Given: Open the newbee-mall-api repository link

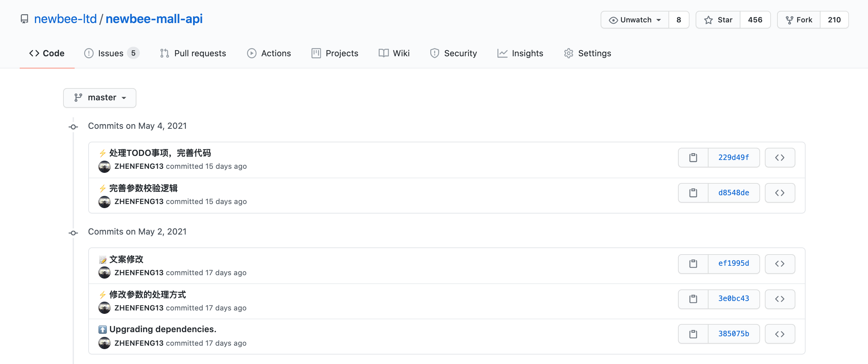Looking at the screenshot, I should (154, 19).
